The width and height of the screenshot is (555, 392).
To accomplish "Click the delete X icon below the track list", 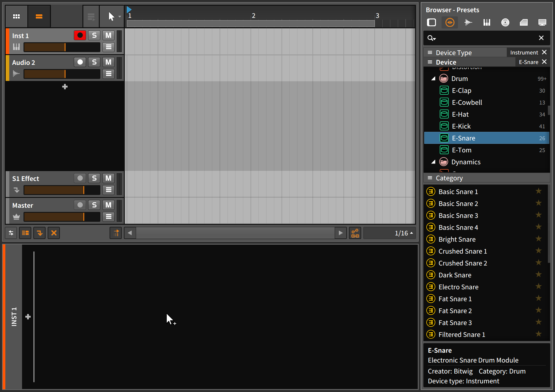I will pyautogui.click(x=54, y=233).
